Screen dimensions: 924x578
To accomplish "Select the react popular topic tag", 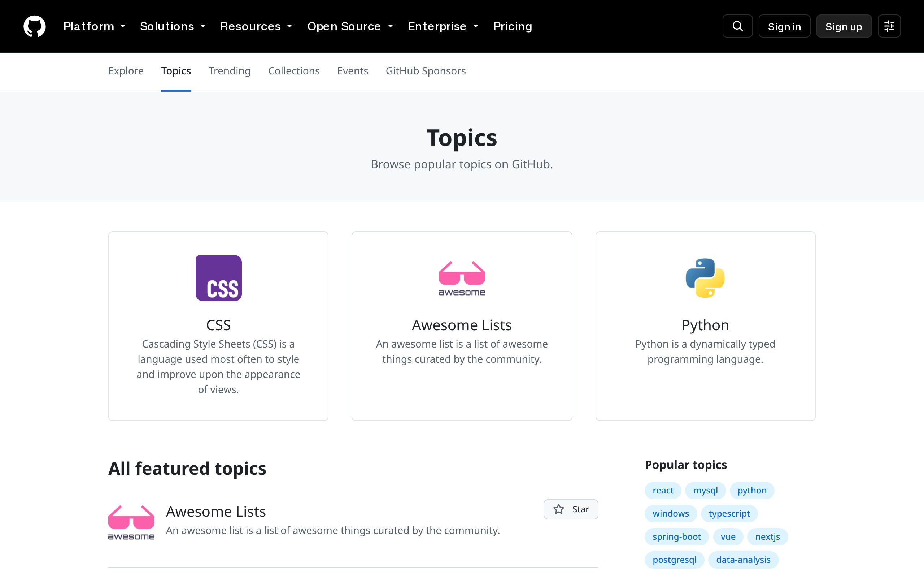I will tap(663, 491).
